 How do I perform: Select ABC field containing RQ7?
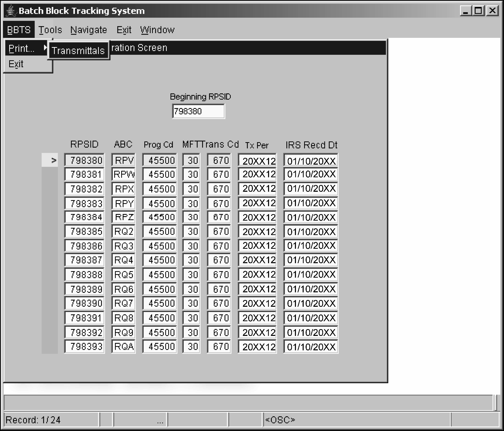[x=123, y=303]
